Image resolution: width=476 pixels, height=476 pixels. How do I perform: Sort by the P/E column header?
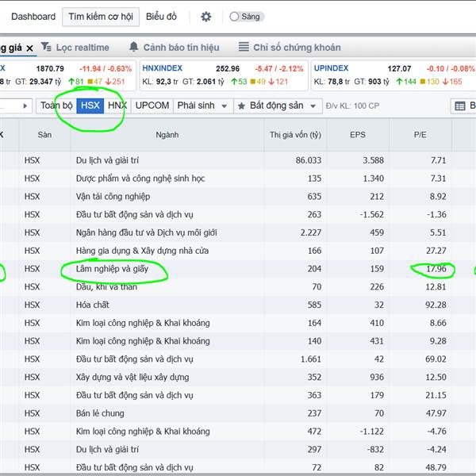point(420,135)
